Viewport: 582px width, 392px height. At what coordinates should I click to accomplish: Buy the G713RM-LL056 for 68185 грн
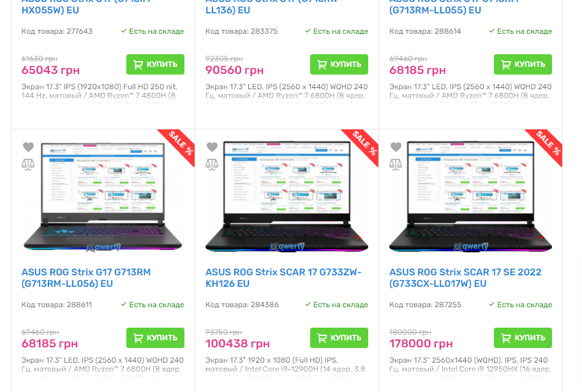[155, 338]
